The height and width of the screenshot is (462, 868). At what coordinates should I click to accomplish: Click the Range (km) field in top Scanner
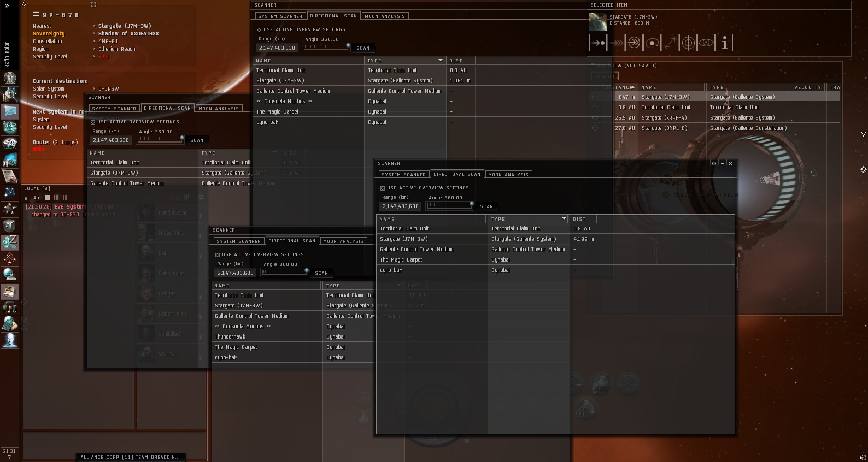[277, 48]
